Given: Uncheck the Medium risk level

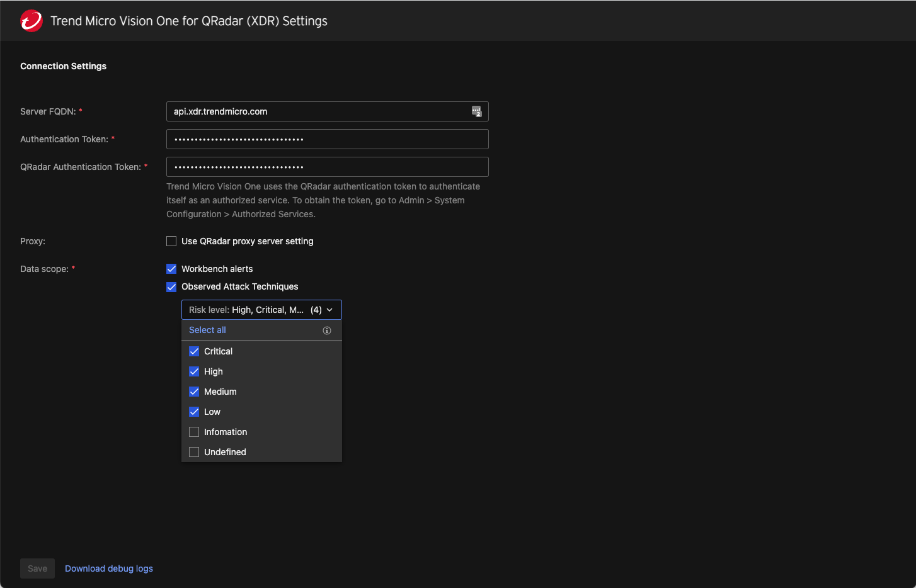Looking at the screenshot, I should (x=194, y=392).
